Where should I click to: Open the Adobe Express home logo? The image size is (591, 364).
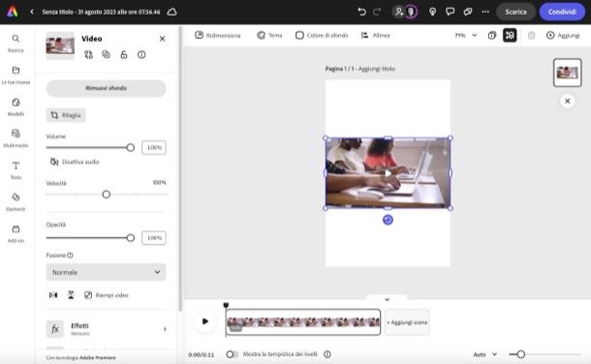click(12, 12)
